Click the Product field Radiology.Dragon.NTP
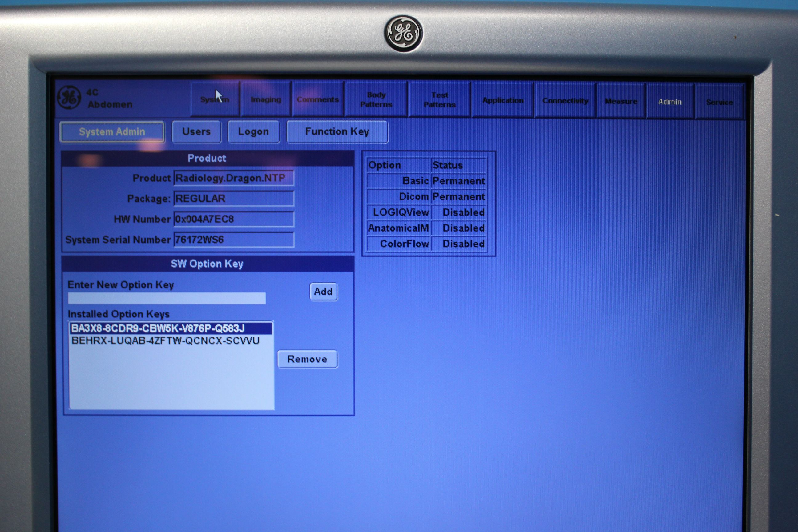Screen dimensions: 798x532 tap(234, 178)
